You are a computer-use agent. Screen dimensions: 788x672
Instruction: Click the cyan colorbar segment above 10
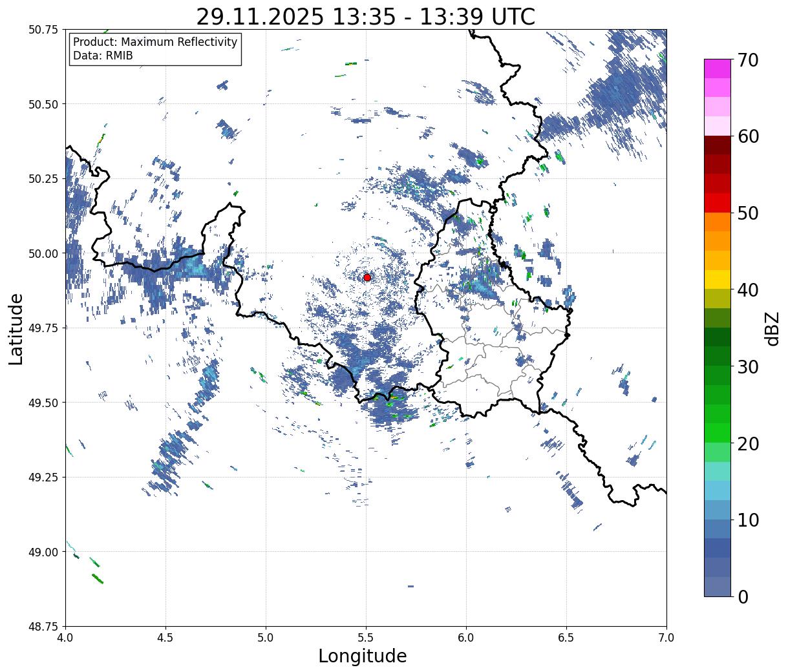(718, 490)
